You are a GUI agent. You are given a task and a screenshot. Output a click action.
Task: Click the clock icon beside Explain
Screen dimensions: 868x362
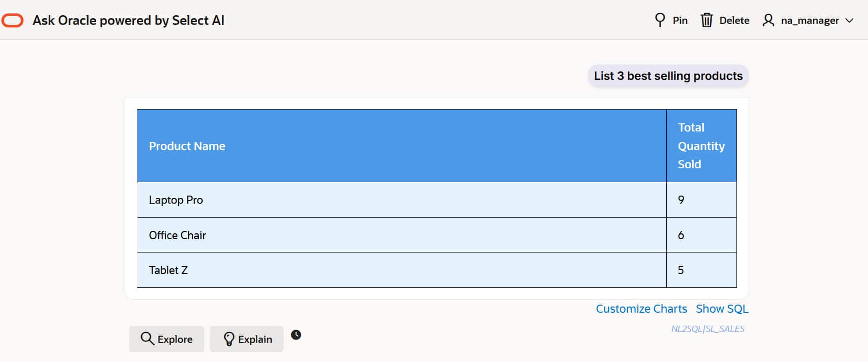click(296, 335)
